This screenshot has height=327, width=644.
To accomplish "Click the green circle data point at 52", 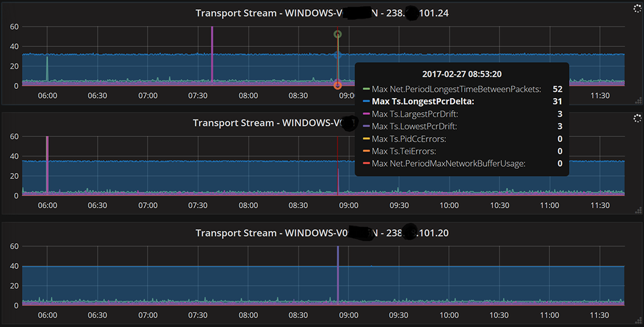I will point(338,34).
